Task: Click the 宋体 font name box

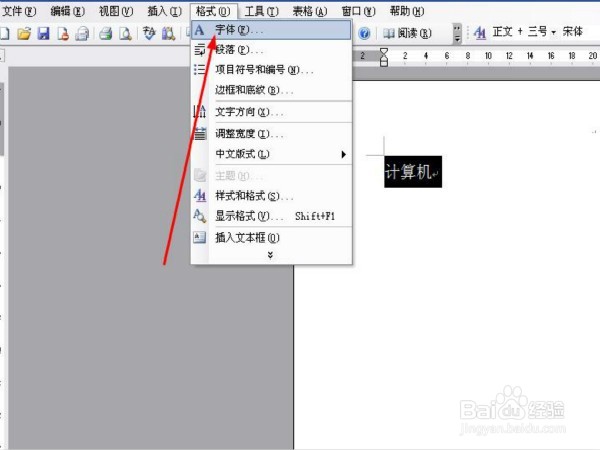Action: click(573, 32)
